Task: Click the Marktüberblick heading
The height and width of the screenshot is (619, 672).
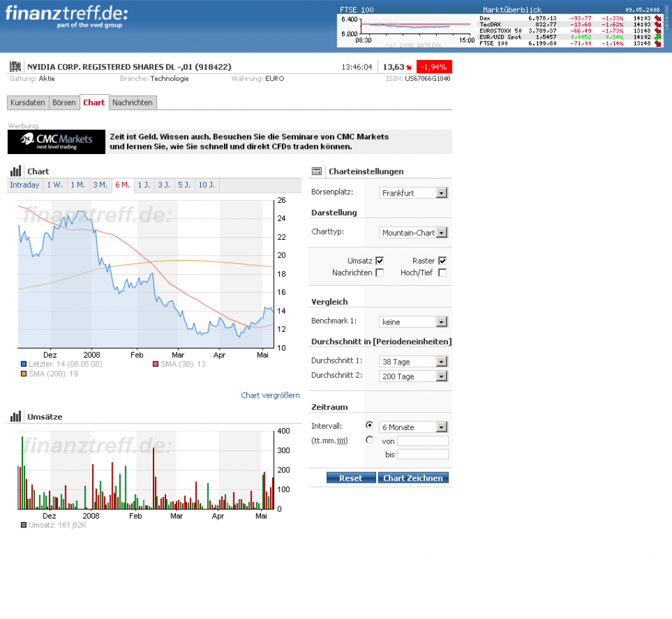Action: pos(512,9)
